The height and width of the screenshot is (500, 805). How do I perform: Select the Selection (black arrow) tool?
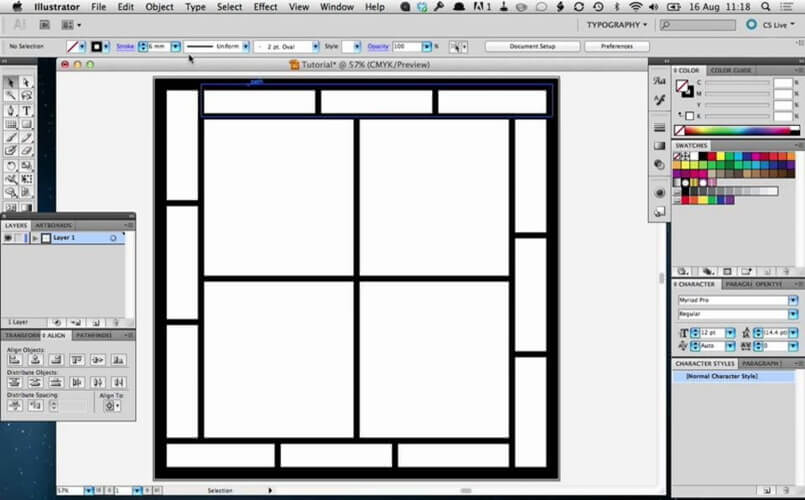(11, 82)
